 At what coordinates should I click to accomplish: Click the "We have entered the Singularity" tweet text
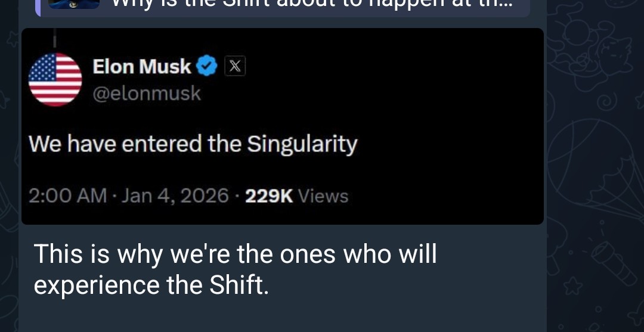click(193, 144)
